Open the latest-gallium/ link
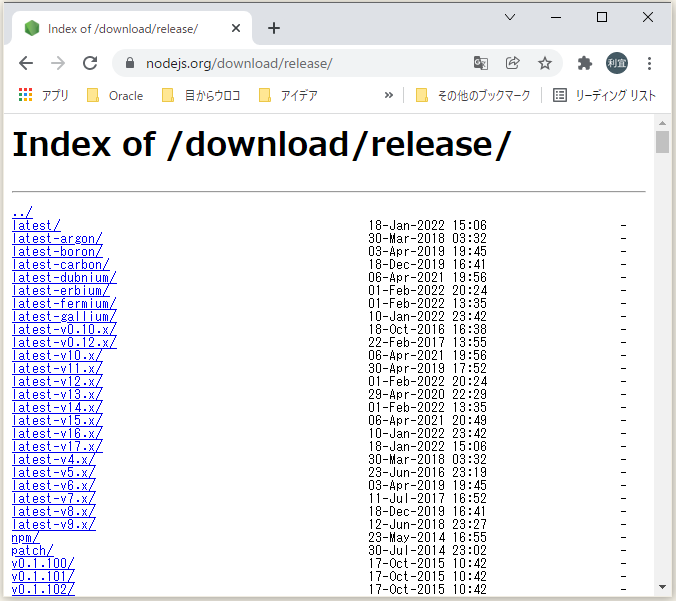The width and height of the screenshot is (676, 601). 64,316
